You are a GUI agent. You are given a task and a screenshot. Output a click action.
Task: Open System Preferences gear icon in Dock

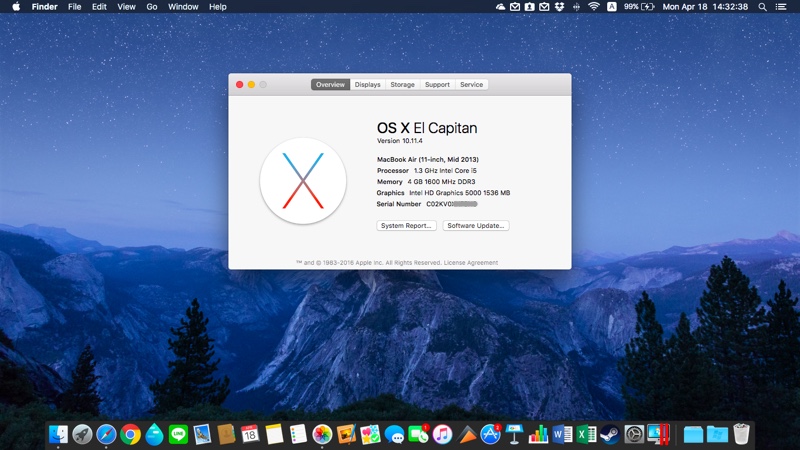coord(634,435)
